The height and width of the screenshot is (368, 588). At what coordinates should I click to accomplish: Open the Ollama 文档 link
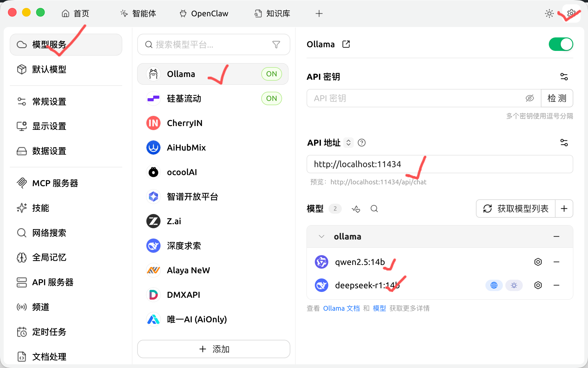341,308
